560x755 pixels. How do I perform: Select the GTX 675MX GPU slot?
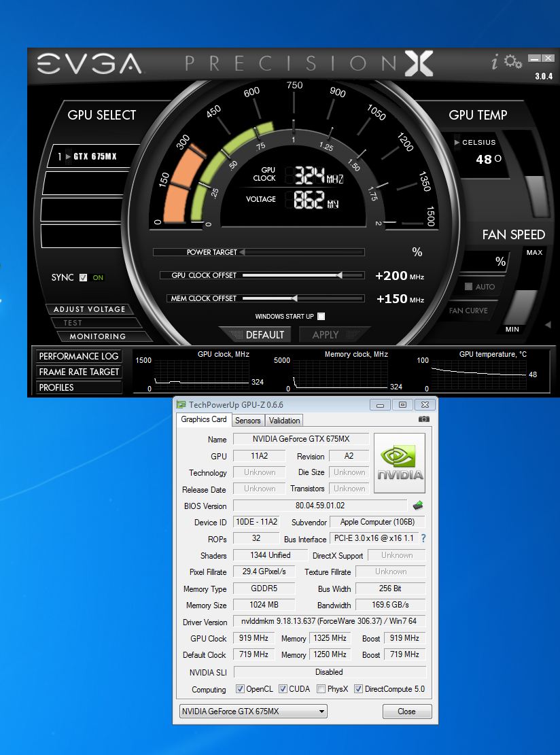[x=92, y=156]
